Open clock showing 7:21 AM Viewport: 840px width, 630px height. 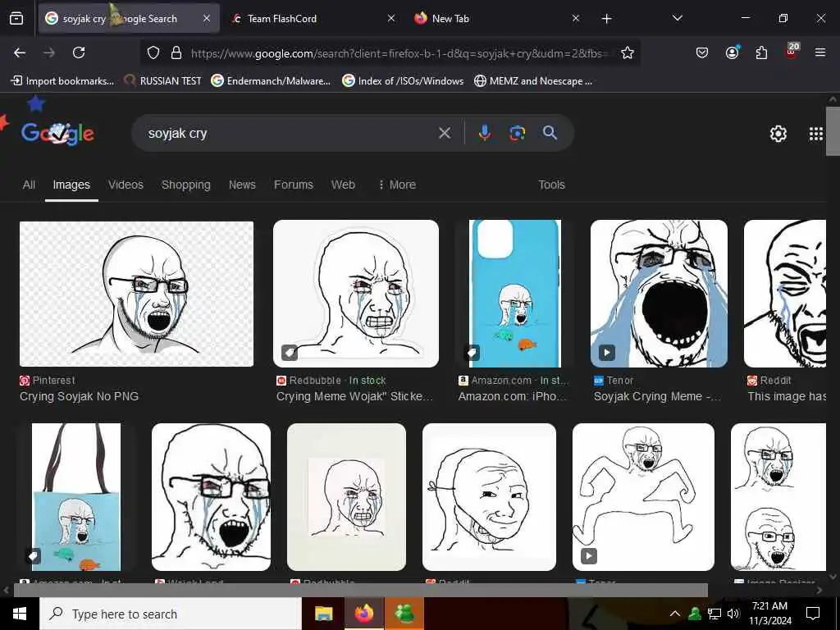pos(769,614)
